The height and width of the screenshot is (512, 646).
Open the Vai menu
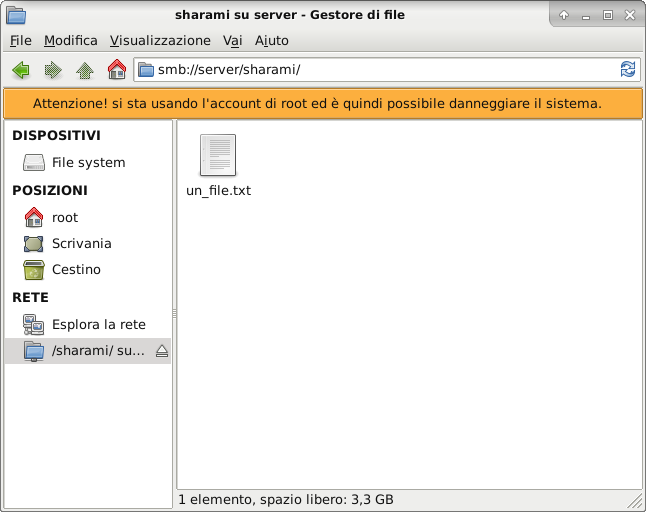(233, 40)
